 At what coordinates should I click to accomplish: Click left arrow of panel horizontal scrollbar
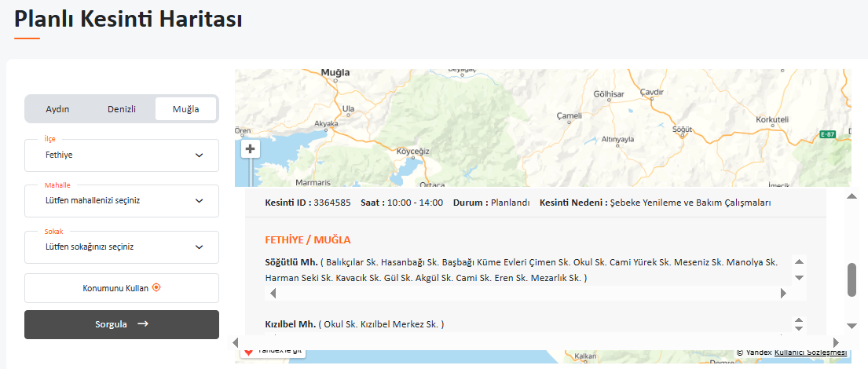[236, 342]
